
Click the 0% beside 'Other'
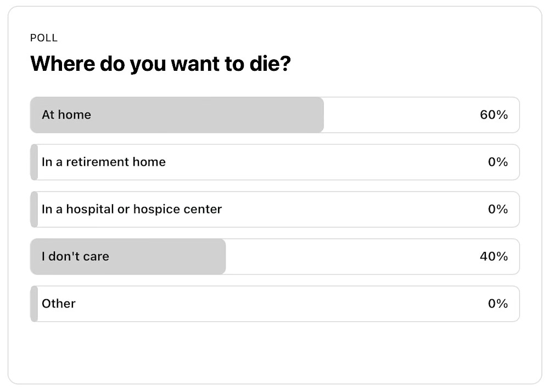(x=498, y=304)
